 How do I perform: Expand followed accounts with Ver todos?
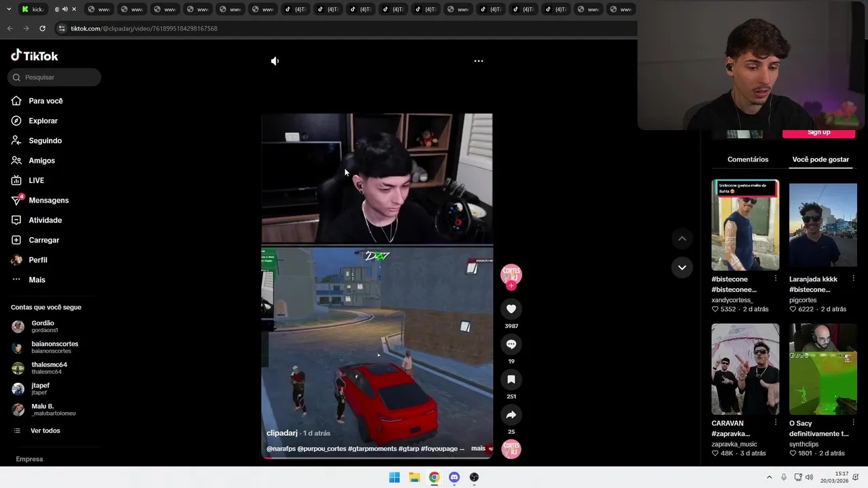[x=38, y=431]
